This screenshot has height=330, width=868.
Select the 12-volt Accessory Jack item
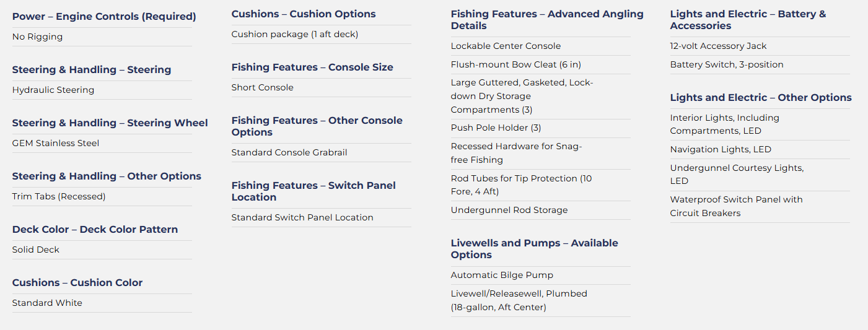[718, 46]
